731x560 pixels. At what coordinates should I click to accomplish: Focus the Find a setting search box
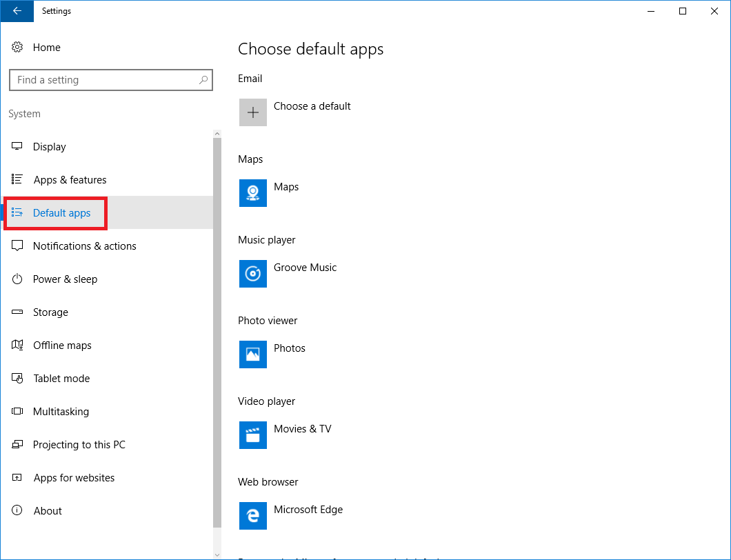111,80
